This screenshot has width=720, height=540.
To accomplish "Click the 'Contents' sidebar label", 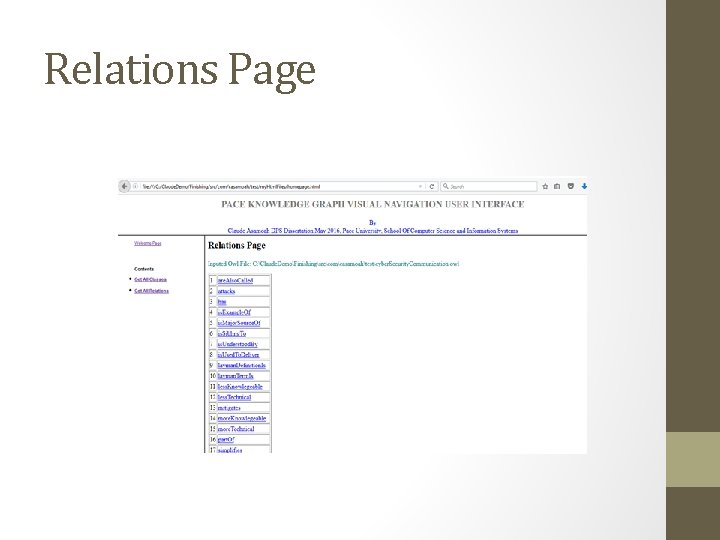I will pos(144,269).
